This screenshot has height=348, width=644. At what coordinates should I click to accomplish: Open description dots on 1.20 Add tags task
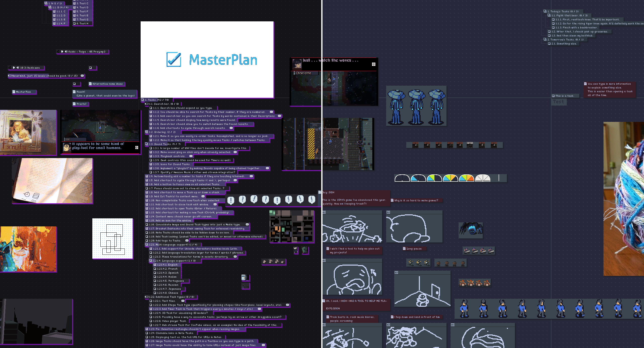pos(187,240)
